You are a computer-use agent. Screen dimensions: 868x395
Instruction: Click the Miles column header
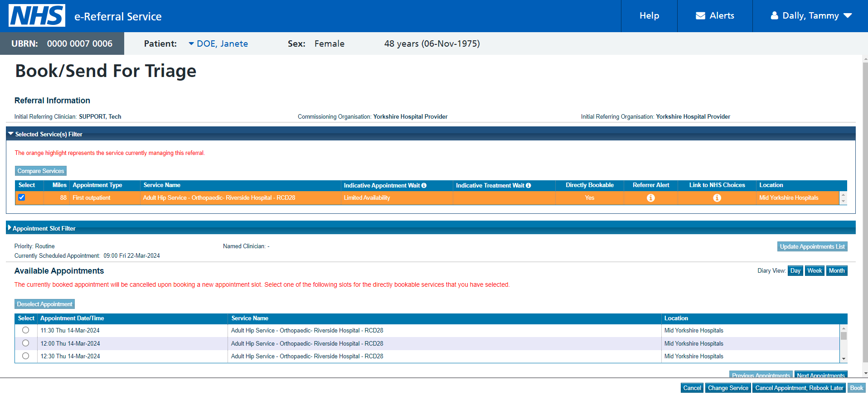tap(59, 185)
